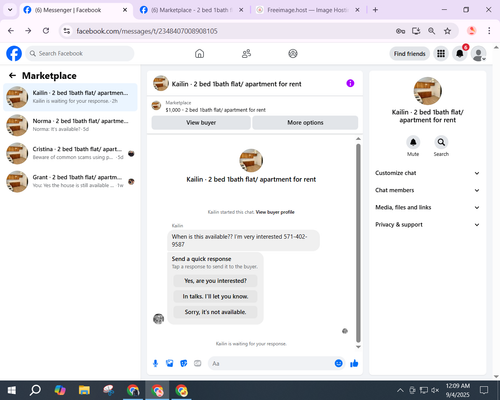Open the Grant conversation in the list
Screen dimensions: 500x400
point(70,181)
